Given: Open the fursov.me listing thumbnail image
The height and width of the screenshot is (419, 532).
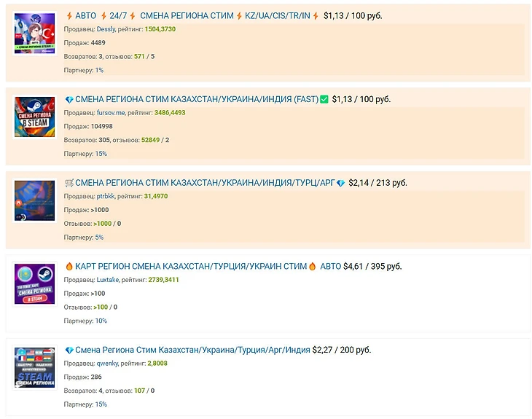Looking at the screenshot, I should [34, 117].
